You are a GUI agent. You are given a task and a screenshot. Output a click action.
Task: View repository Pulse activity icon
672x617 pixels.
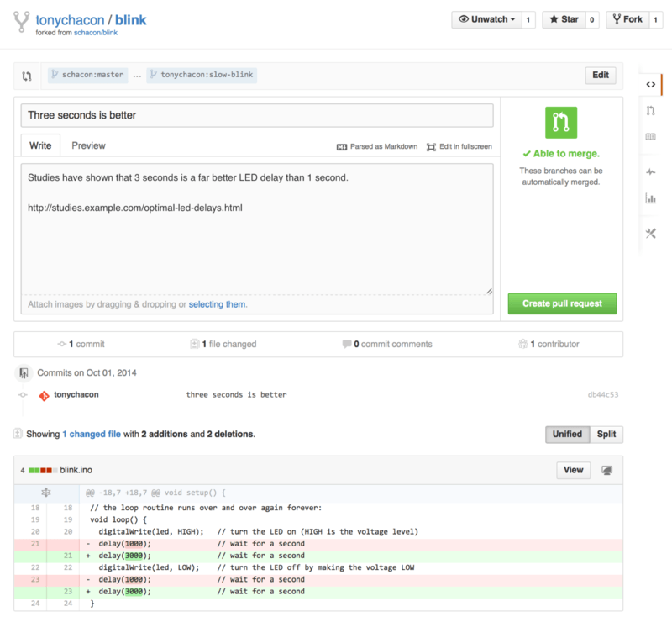pos(651,171)
